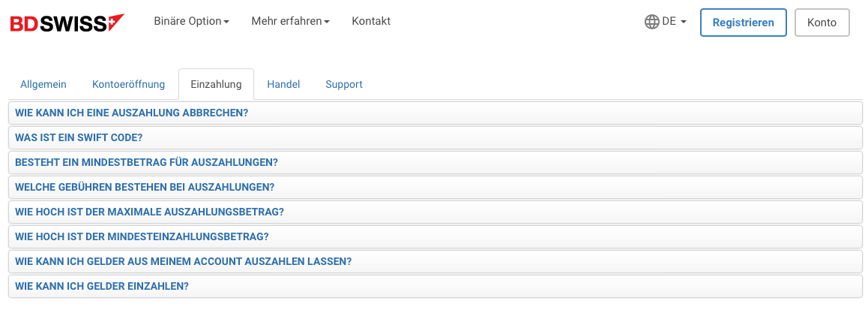Expand 'Wie kann ich Gelder einzahlen?' question
The height and width of the screenshot is (310, 868).
click(x=435, y=286)
